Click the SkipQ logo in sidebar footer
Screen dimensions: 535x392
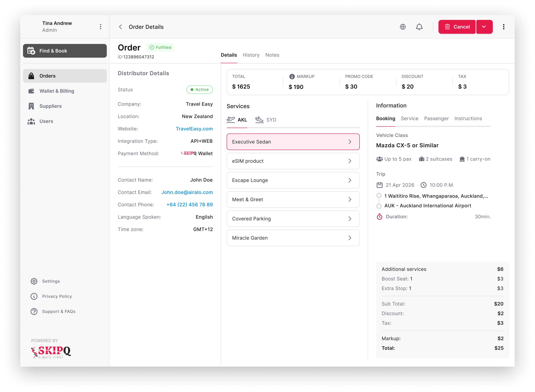click(51, 352)
